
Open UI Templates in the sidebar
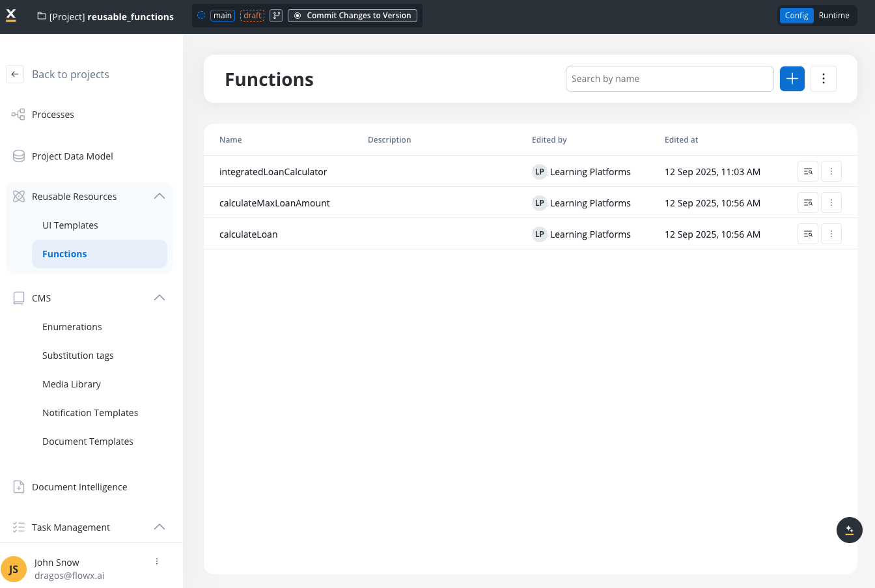tap(70, 225)
